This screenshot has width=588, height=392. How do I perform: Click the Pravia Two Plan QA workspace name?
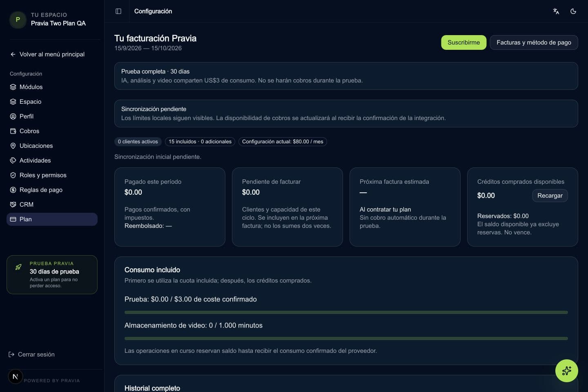pyautogui.click(x=58, y=23)
